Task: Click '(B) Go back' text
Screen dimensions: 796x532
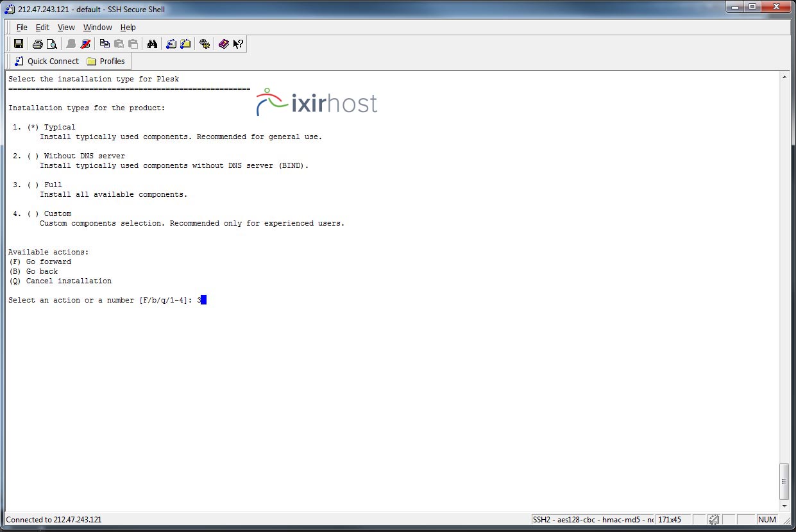Action: tap(33, 271)
